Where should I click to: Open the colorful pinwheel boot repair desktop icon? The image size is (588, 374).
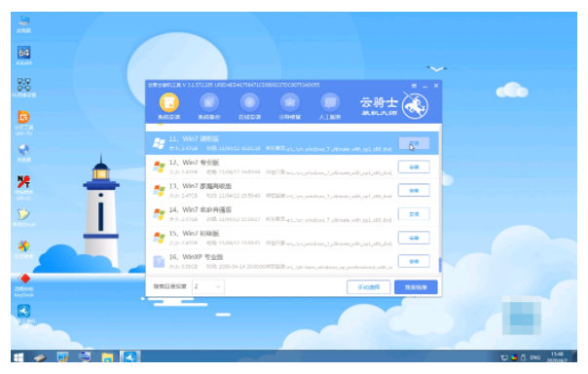click(x=24, y=249)
